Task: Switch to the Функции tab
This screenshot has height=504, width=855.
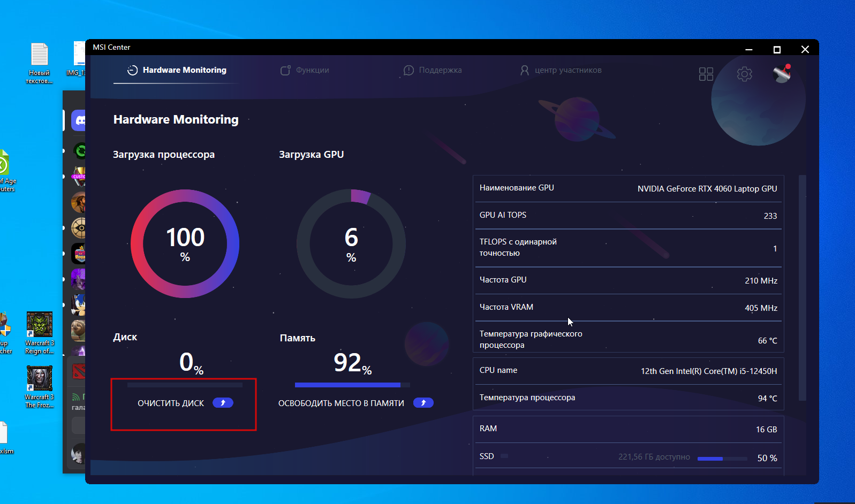Action: [305, 70]
